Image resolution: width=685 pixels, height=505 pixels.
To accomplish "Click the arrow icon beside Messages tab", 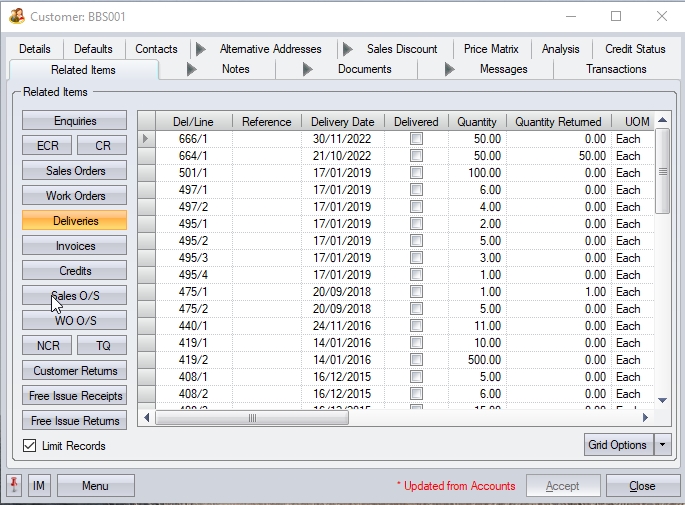I will point(450,69).
